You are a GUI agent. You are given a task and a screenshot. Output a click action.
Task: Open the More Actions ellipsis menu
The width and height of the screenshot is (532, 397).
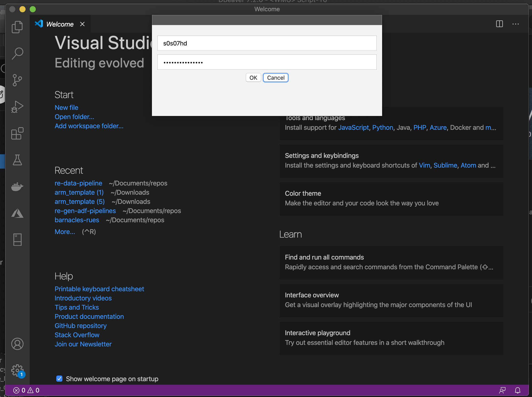515,24
